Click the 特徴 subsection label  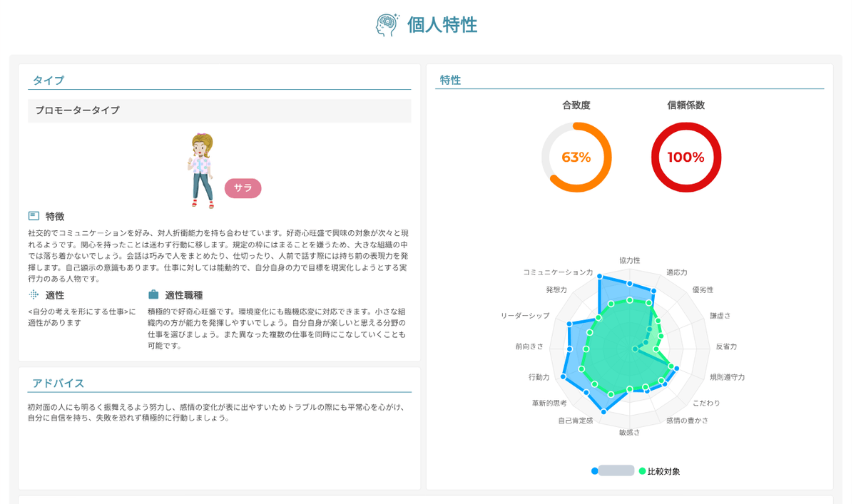coord(55,216)
